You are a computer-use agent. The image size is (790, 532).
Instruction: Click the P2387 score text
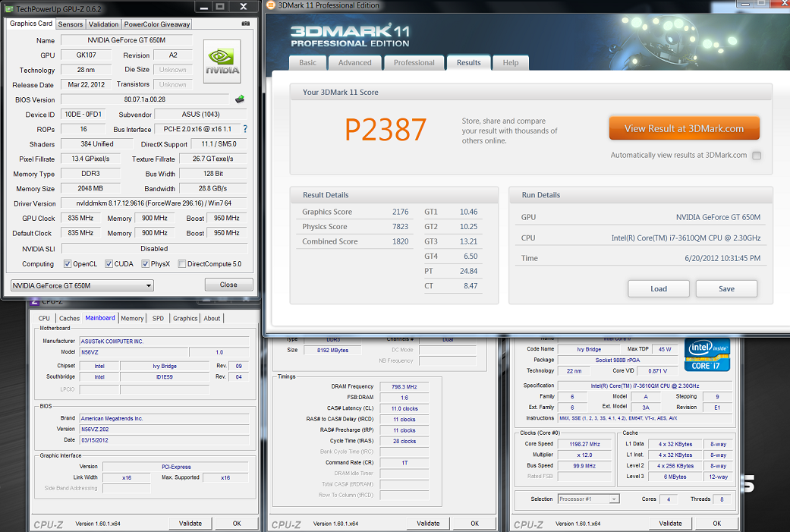[x=386, y=130]
